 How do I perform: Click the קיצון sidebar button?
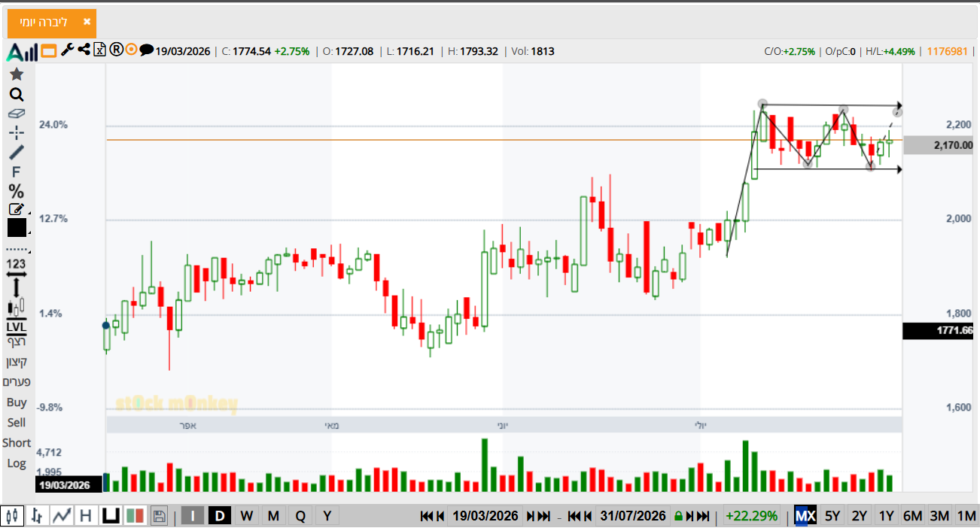tap(17, 362)
